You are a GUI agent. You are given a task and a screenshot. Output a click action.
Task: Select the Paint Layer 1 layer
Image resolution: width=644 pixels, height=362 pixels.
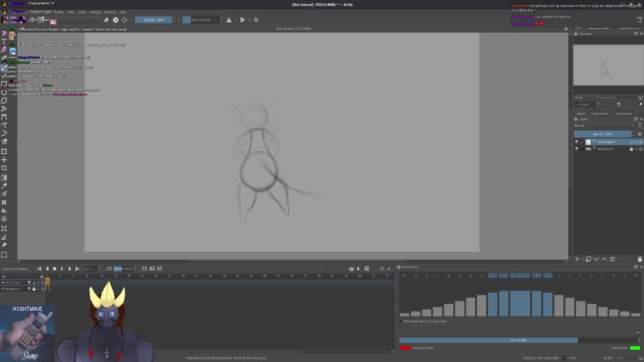click(606, 142)
